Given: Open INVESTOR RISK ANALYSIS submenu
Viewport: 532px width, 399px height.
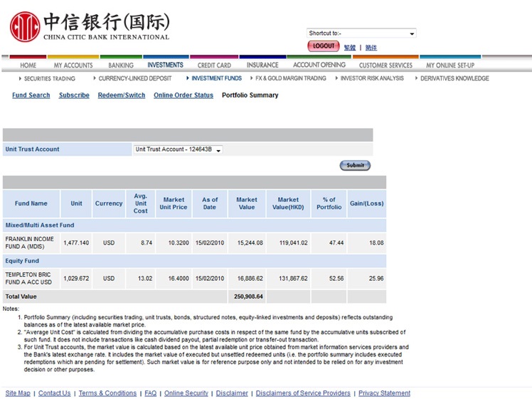Looking at the screenshot, I should tap(372, 78).
